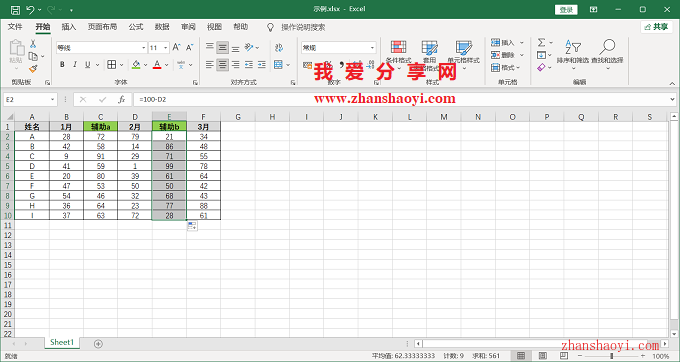Screen dimensions: 680x362
Task: Click the Clear eraser icon
Action: pyautogui.click(x=541, y=68)
